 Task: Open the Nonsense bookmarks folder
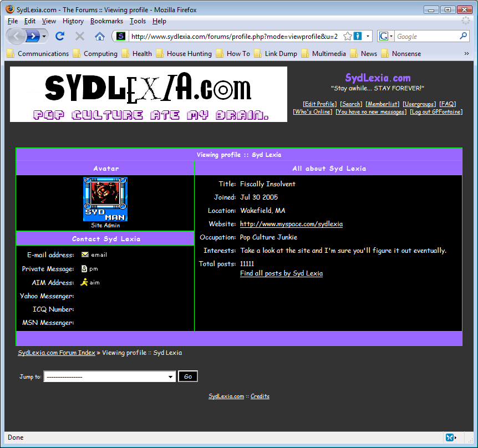(401, 54)
